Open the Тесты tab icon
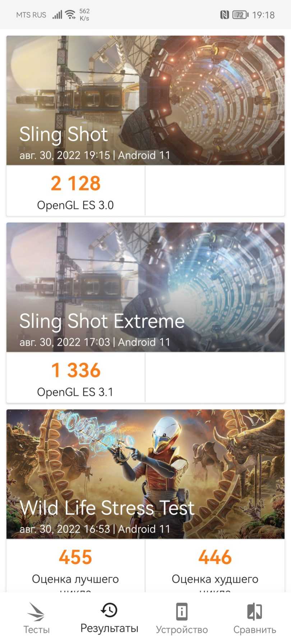 (36, 612)
